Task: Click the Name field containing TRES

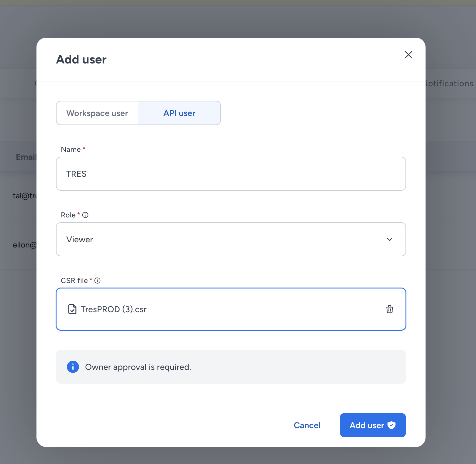Action: tap(231, 174)
